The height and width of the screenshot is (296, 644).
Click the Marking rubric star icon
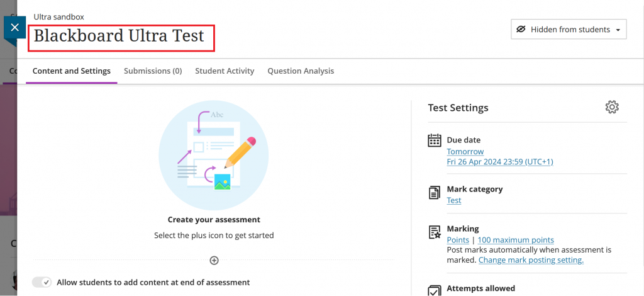coord(434,232)
